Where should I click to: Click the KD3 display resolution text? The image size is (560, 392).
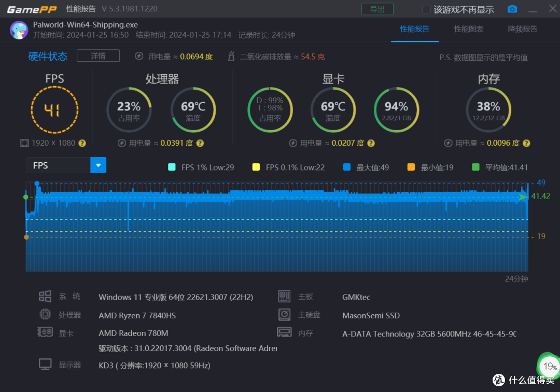[155, 366]
